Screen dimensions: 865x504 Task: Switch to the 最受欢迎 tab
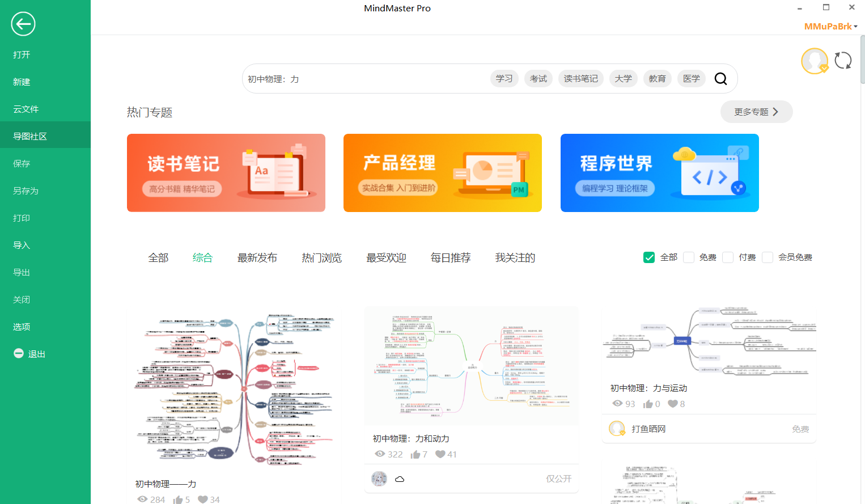coord(386,258)
